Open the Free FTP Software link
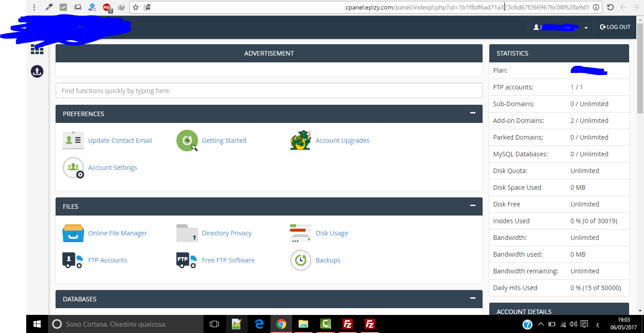The image size is (644, 333). coord(228,260)
